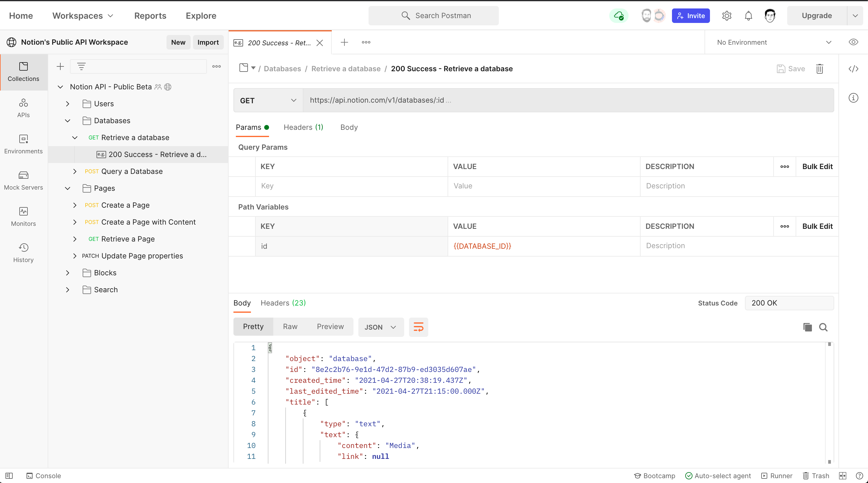Toggle two-pane view icon
The image size is (868, 483).
click(842, 475)
